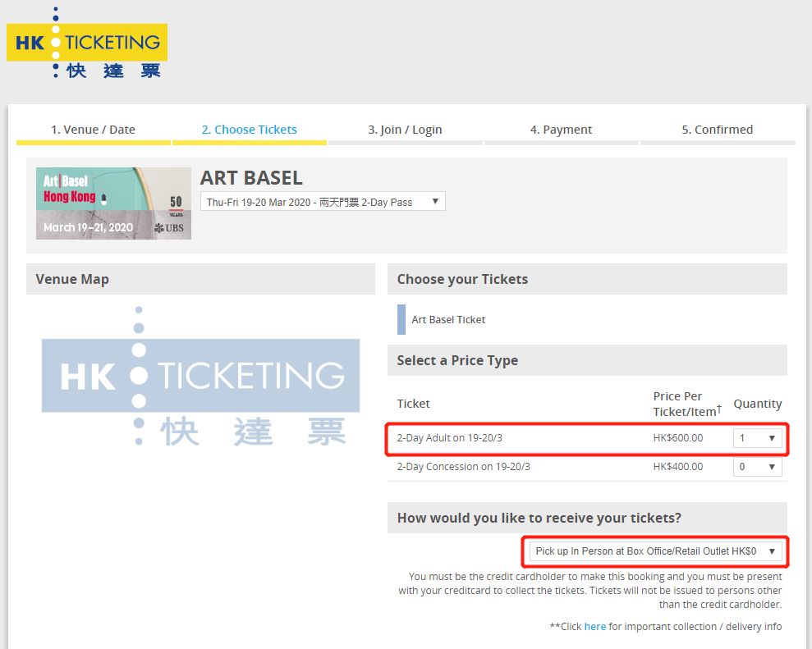
Task: Click the 'here' collection info link
Action: [x=594, y=626]
